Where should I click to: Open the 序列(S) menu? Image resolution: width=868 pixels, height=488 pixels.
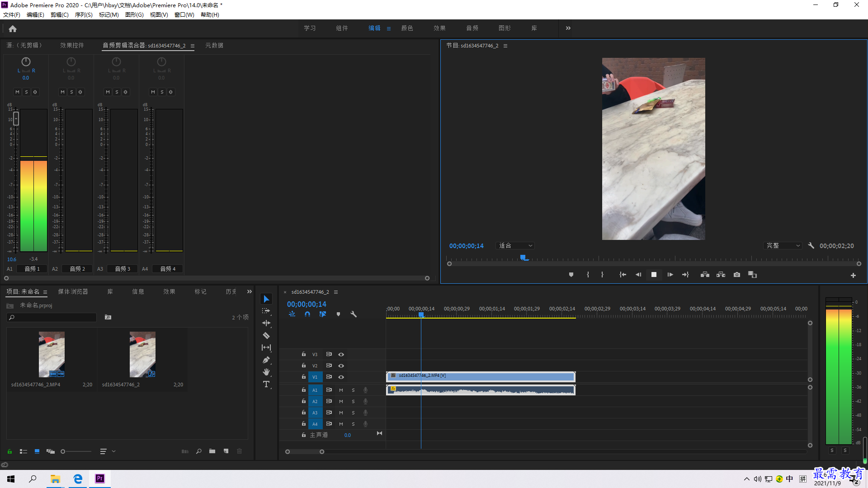tap(84, 15)
